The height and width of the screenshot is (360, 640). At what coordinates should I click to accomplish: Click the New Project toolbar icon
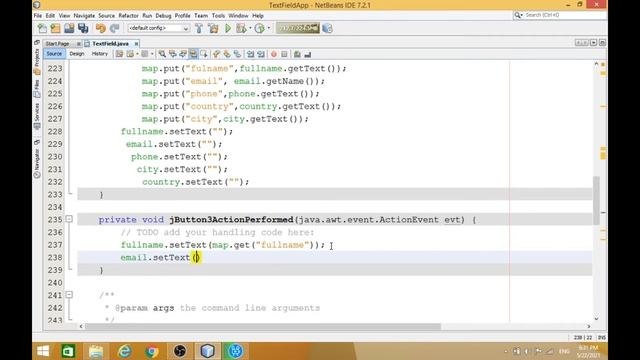(56, 28)
